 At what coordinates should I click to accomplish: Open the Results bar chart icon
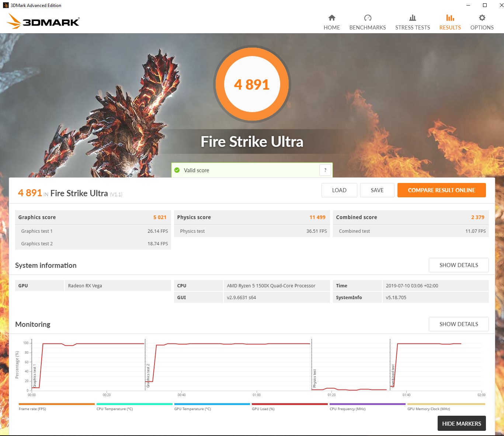click(450, 18)
